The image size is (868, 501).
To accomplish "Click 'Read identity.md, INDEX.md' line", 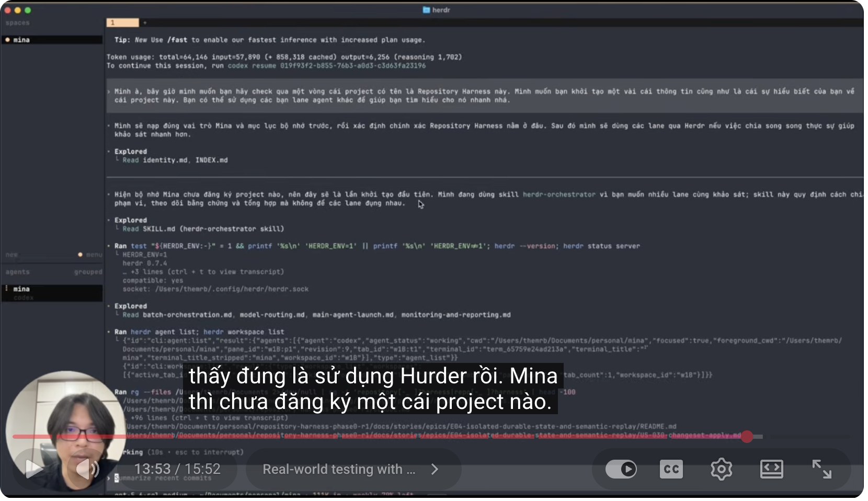I will coord(175,160).
